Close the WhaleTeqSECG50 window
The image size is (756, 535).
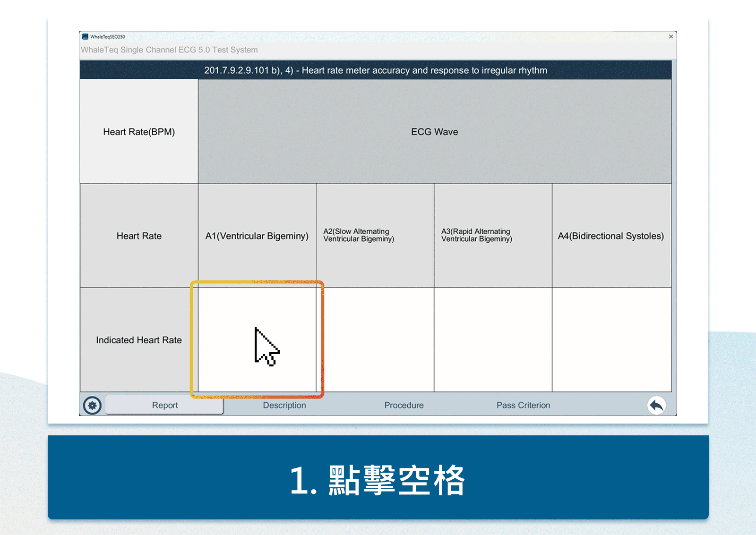coord(671,36)
